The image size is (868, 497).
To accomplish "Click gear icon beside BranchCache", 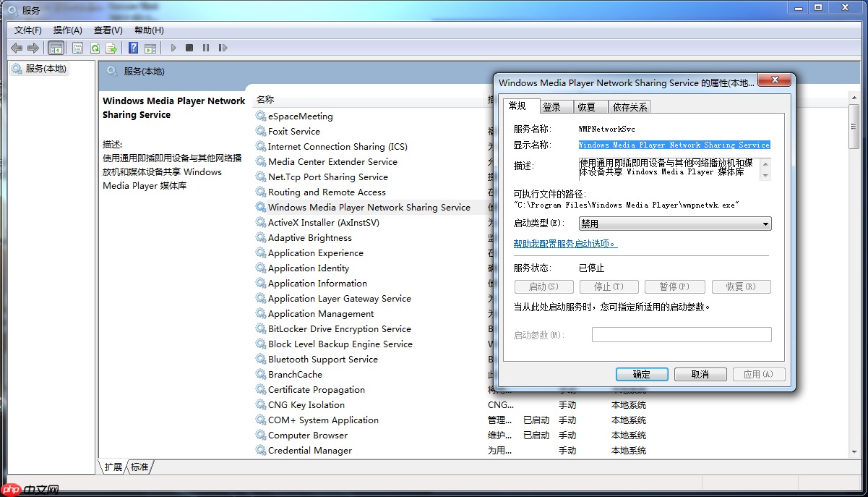I will 261,374.
